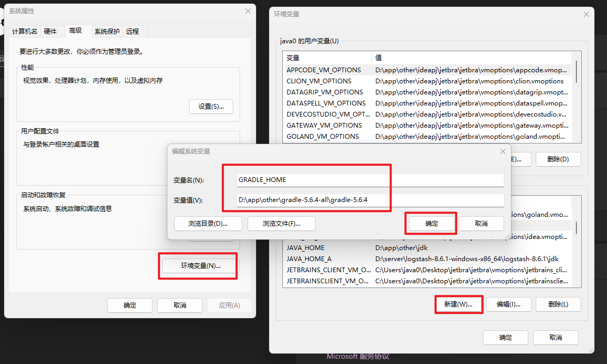The image size is (607, 364).
Task: Go to the 远程 tab
Action: coord(132,32)
